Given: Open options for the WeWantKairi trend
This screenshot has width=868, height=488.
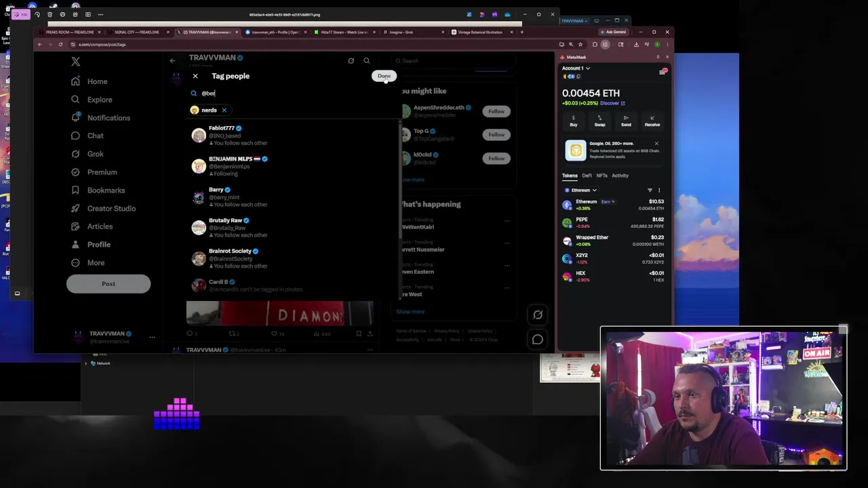Looking at the screenshot, I should tap(507, 221).
